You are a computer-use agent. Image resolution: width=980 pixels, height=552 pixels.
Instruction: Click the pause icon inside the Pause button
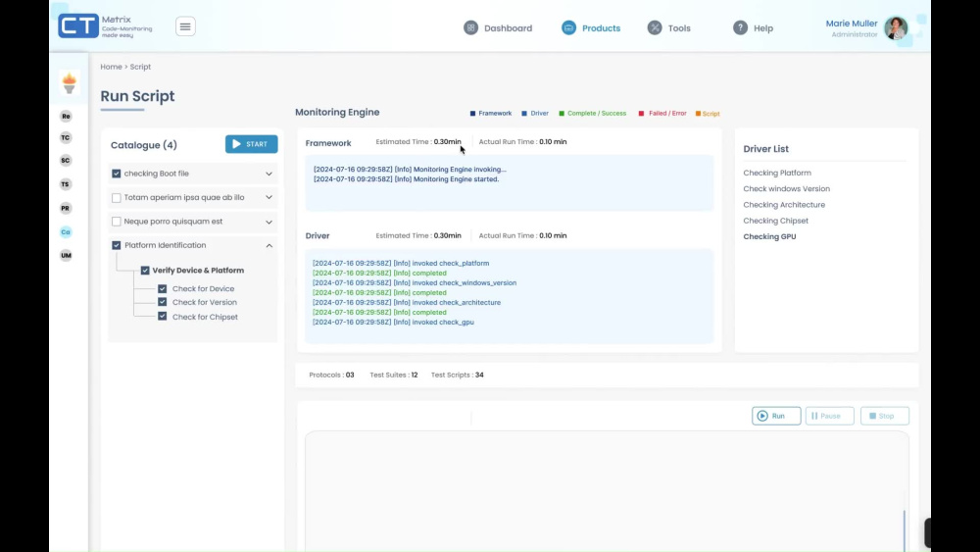click(814, 416)
